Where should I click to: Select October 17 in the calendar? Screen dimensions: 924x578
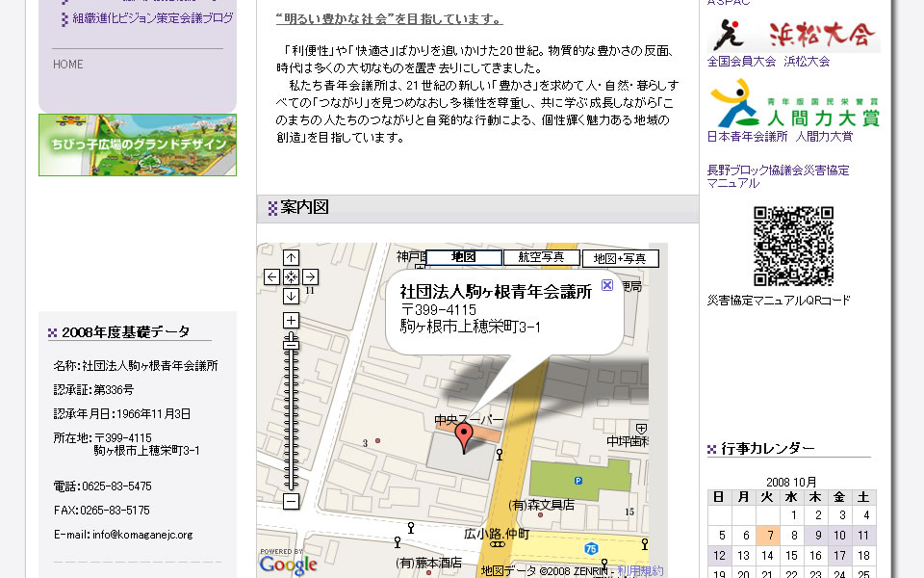pos(839,555)
